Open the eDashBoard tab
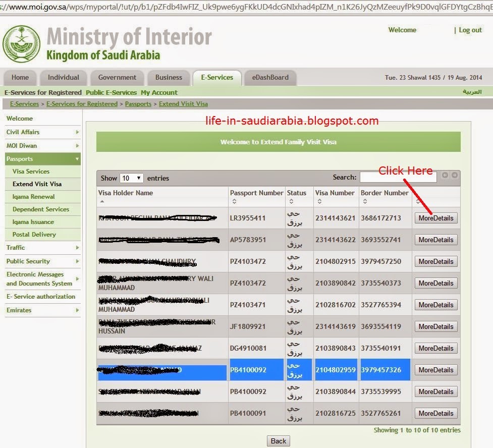This screenshot has width=493, height=448. click(270, 77)
